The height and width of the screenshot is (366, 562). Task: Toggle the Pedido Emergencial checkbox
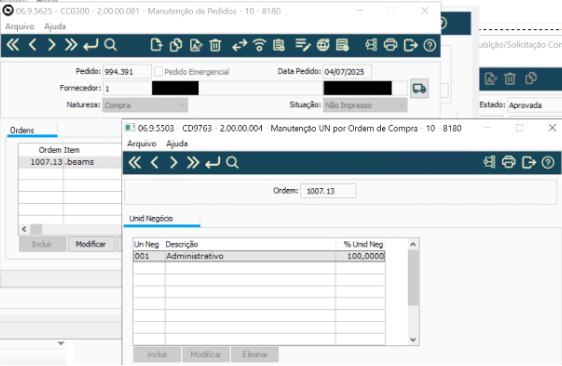(x=158, y=71)
